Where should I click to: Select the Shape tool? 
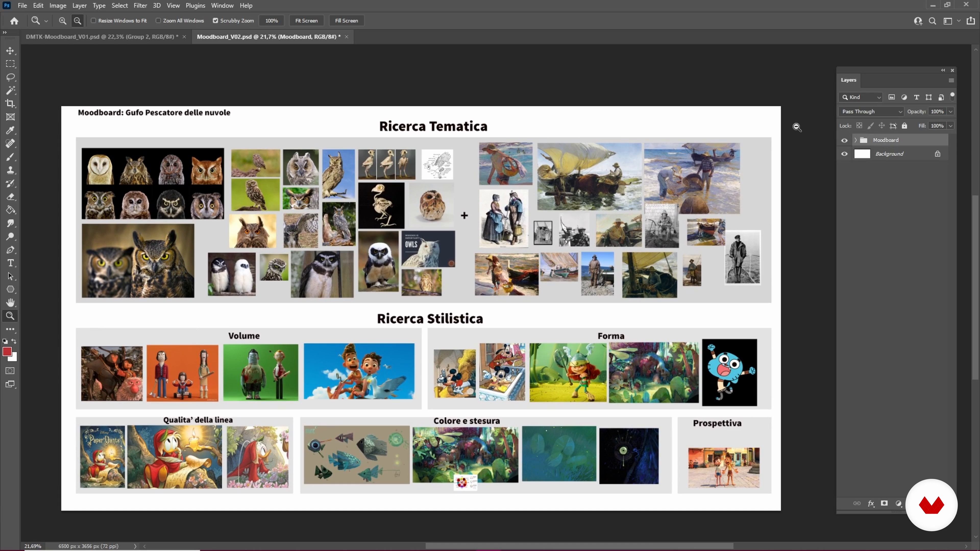(10, 289)
